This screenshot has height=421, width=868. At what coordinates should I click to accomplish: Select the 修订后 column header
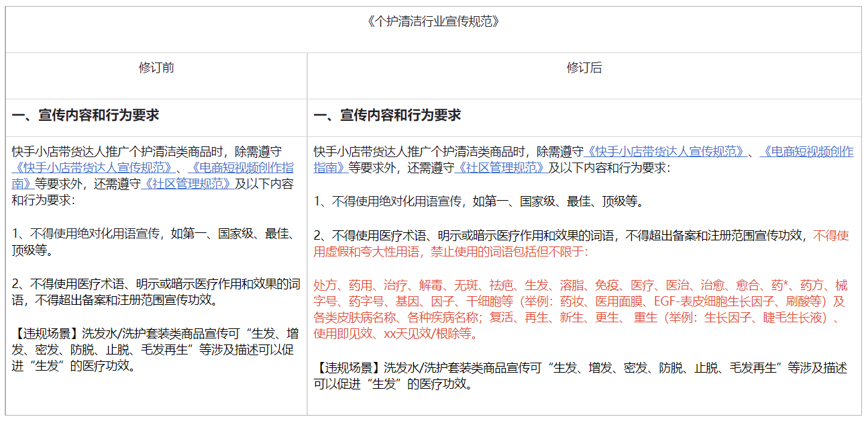pos(584,68)
